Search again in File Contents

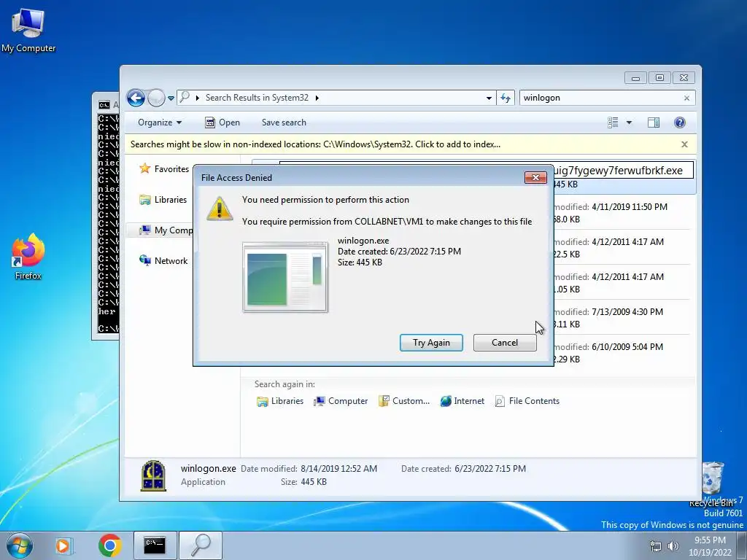pyautogui.click(x=527, y=402)
